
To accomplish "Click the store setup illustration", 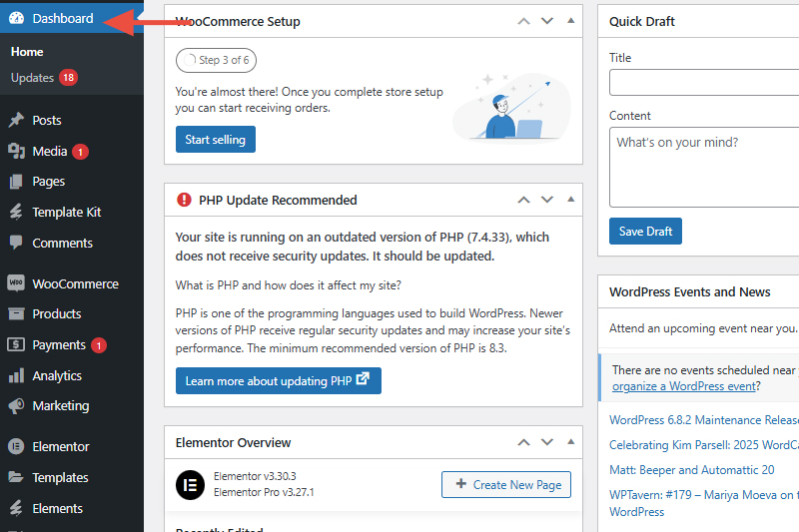I will tap(512, 107).
